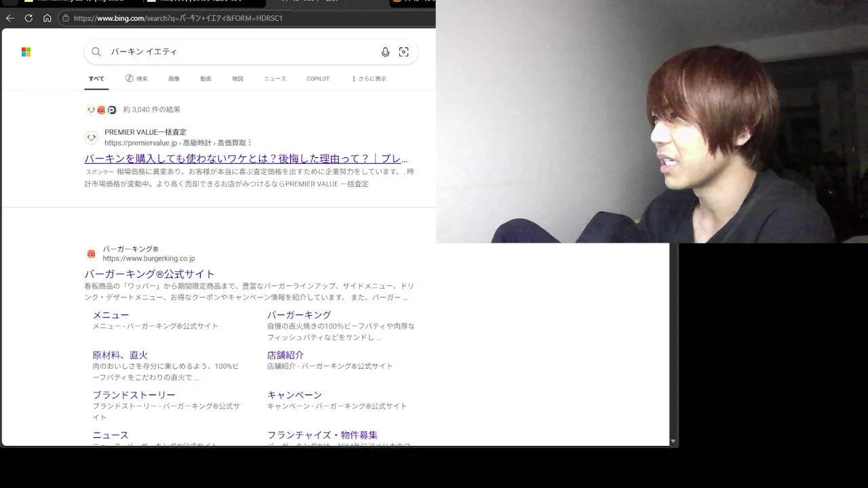Switch to the 地図 maps tab
This screenshot has height=488, width=868.
coord(237,79)
